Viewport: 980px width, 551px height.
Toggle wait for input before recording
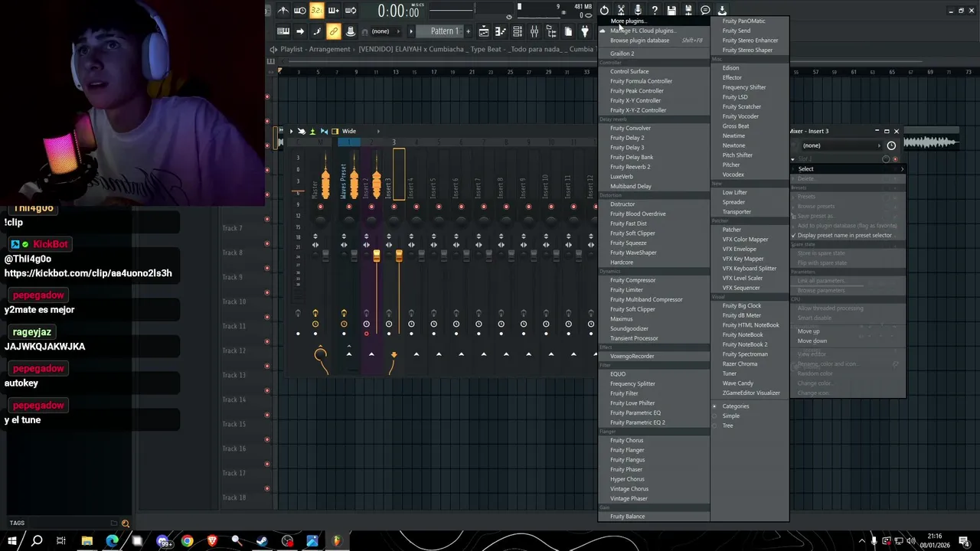(x=300, y=10)
